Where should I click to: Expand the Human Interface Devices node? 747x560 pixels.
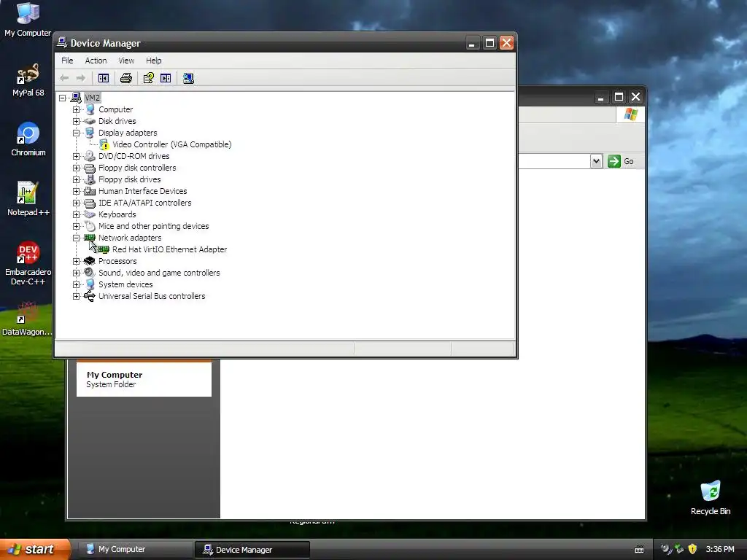(76, 192)
